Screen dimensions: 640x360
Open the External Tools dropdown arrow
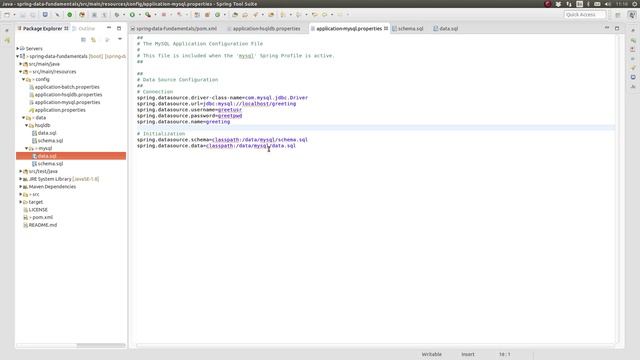click(x=155, y=15)
